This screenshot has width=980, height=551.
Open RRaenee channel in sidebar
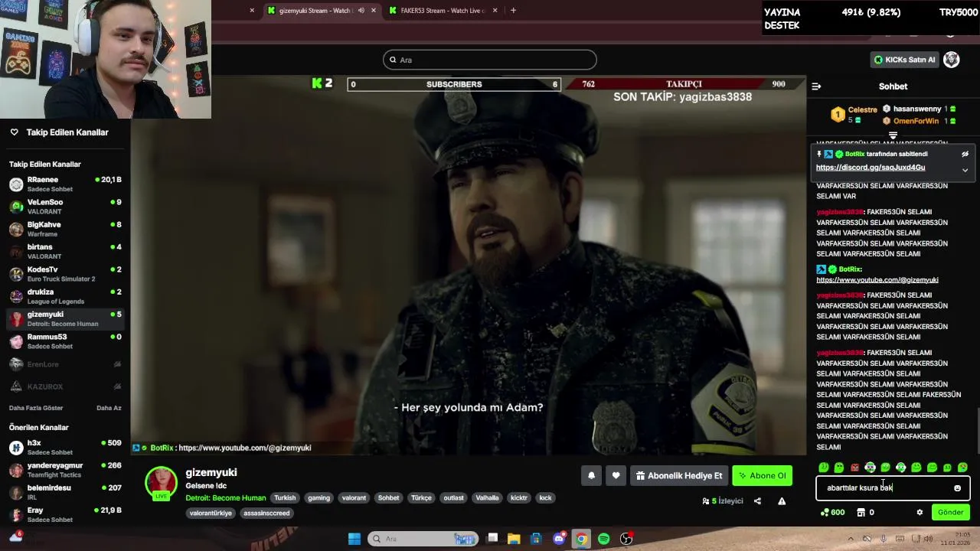[x=65, y=184]
